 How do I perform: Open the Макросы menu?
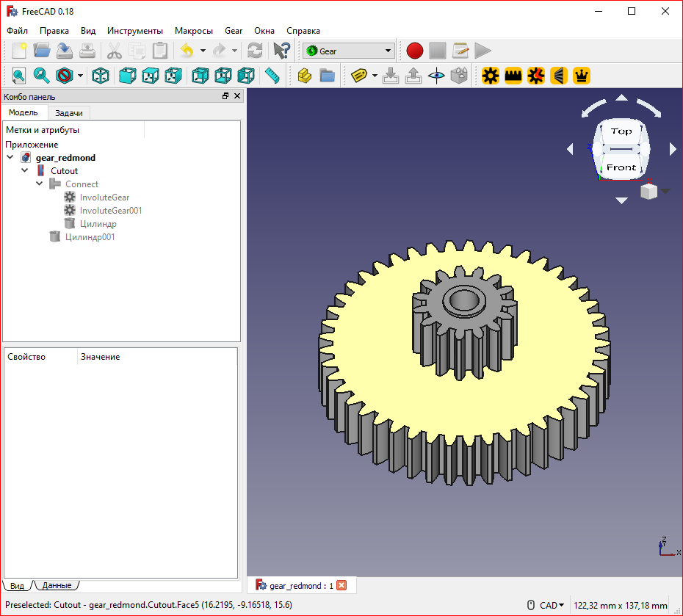[194, 31]
